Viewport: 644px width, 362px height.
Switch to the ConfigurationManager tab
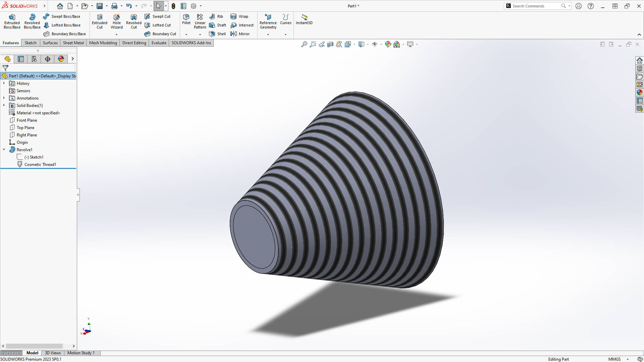[34, 59]
